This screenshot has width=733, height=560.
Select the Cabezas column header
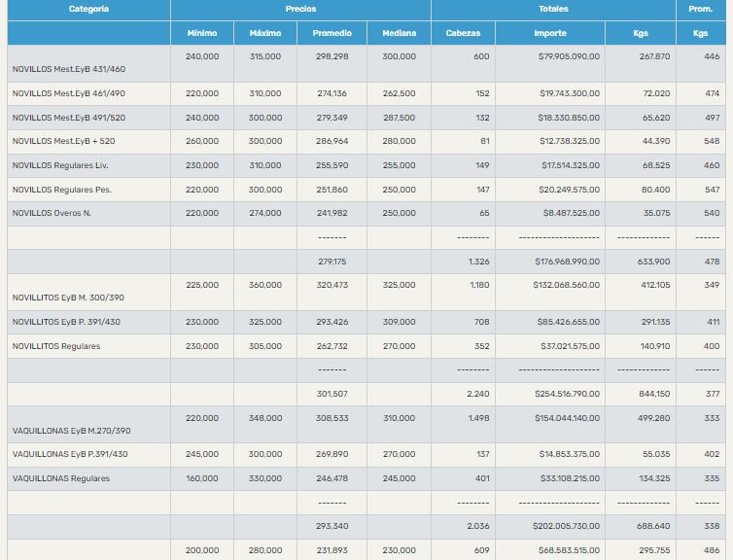coord(463,33)
